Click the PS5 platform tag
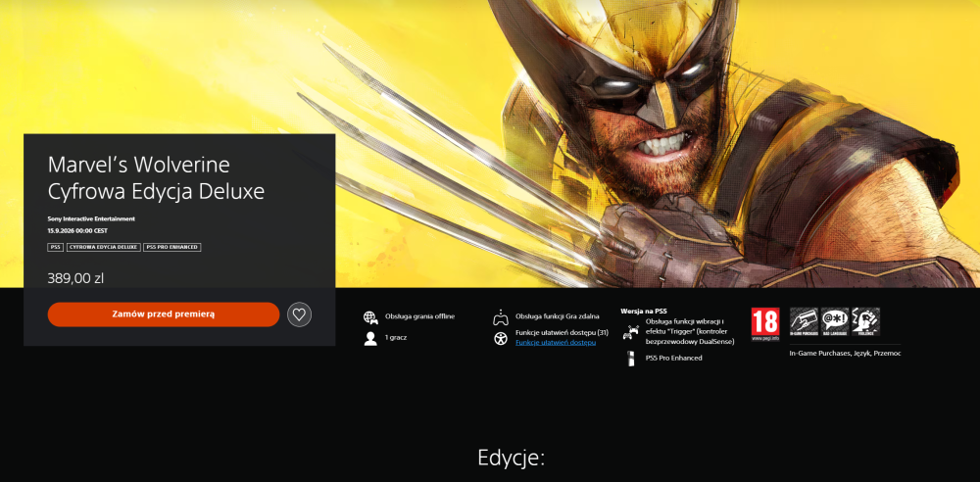The height and width of the screenshot is (482, 980). pyautogui.click(x=56, y=247)
